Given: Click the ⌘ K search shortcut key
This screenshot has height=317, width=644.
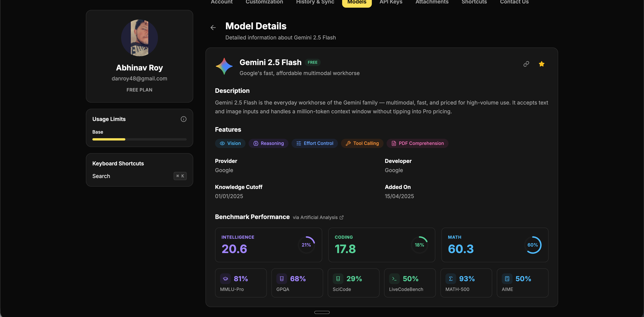Looking at the screenshot, I should [x=180, y=176].
